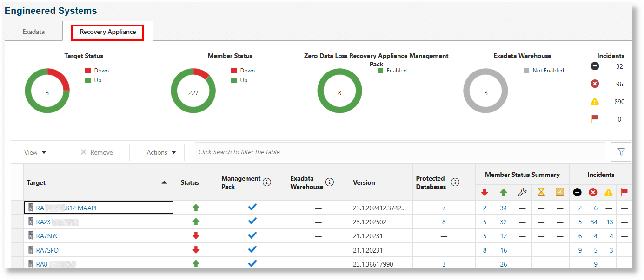Viewport: 644px width, 280px height.
Task: Click Exadata Warehouse info icon
Action: coord(330,182)
